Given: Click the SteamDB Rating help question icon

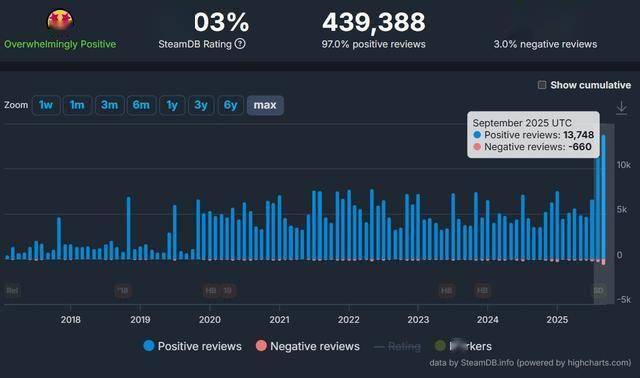Looking at the screenshot, I should 240,44.
